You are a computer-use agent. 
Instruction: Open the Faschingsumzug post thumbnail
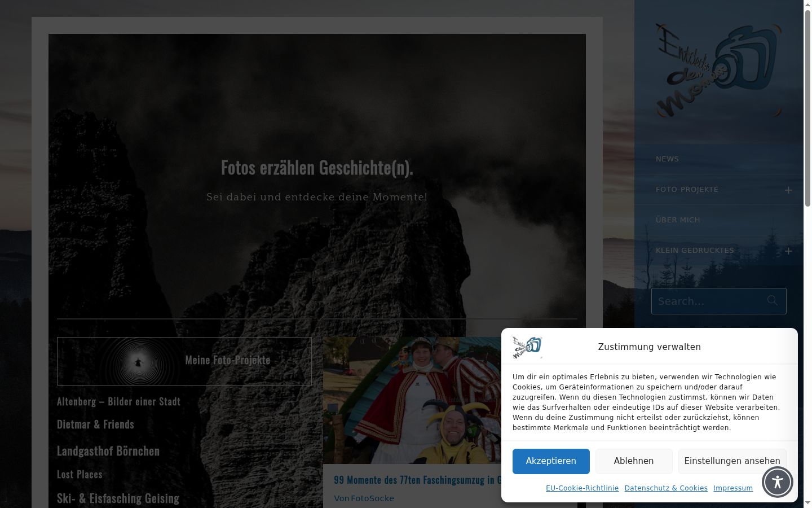(x=412, y=401)
